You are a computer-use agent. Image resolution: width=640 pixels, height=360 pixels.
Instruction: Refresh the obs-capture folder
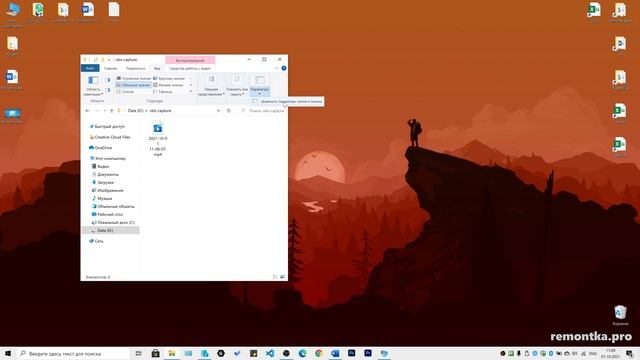pyautogui.click(x=229, y=111)
